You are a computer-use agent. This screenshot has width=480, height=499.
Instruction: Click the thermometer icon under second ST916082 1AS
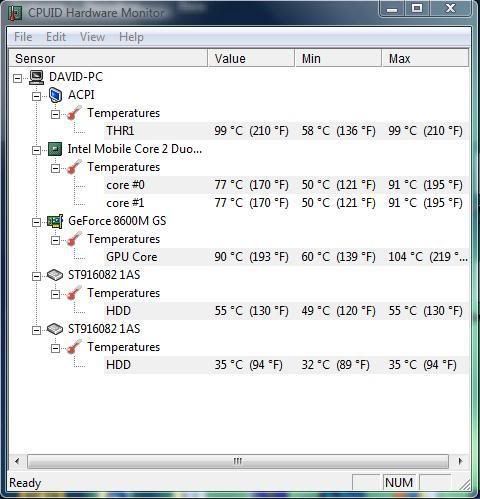pos(74,347)
